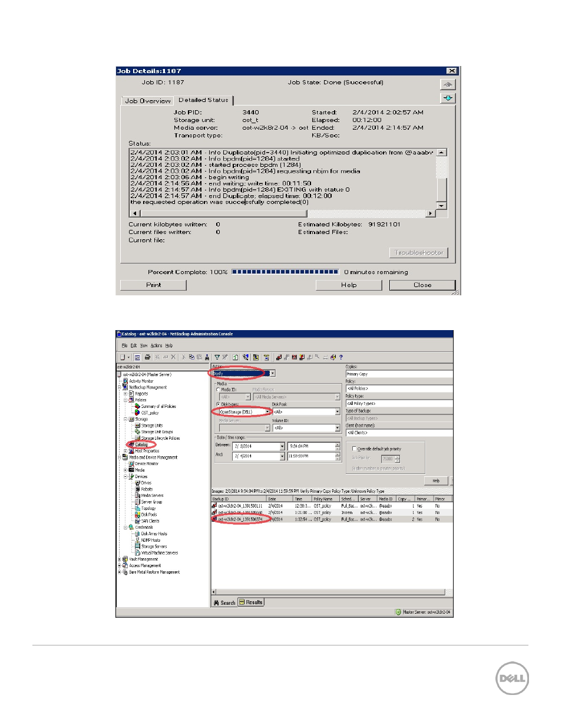
Task: Select Storage Units in the tree
Action: click(151, 425)
